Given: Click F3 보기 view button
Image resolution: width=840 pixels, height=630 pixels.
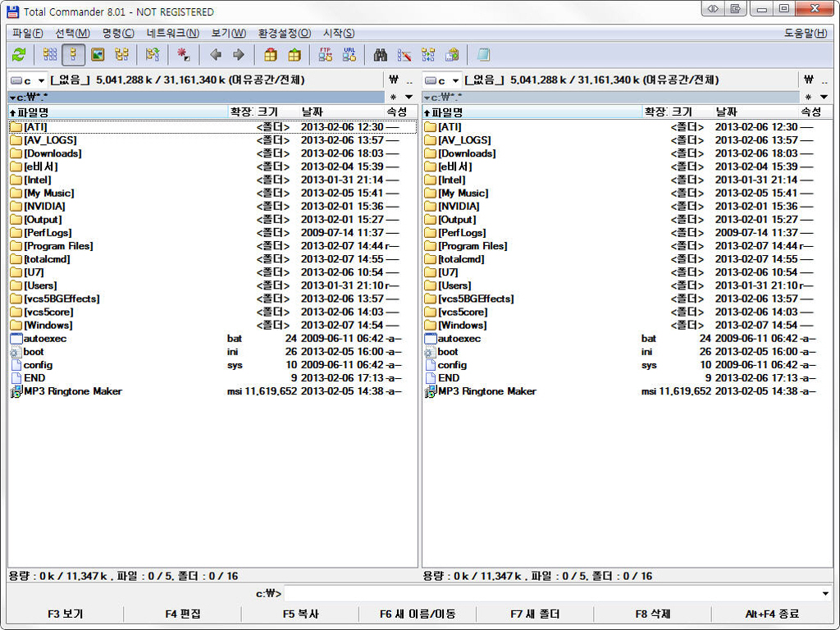Looking at the screenshot, I should (x=65, y=614).
